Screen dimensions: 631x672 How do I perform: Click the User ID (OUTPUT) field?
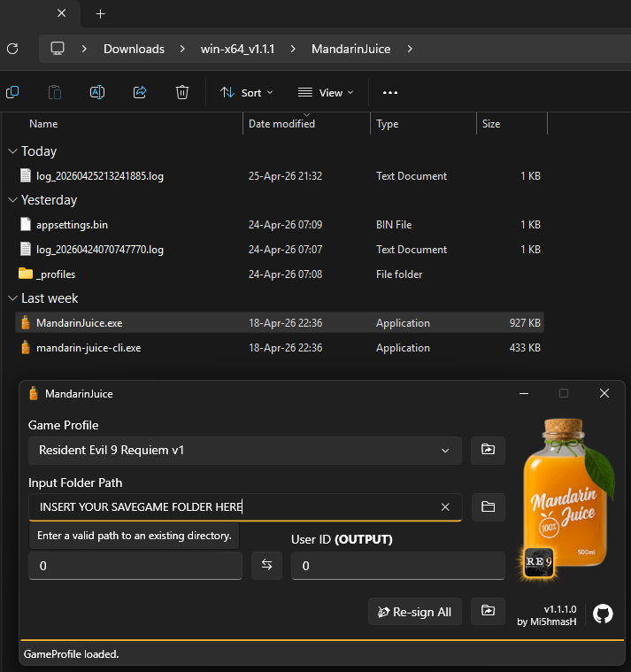click(398, 566)
